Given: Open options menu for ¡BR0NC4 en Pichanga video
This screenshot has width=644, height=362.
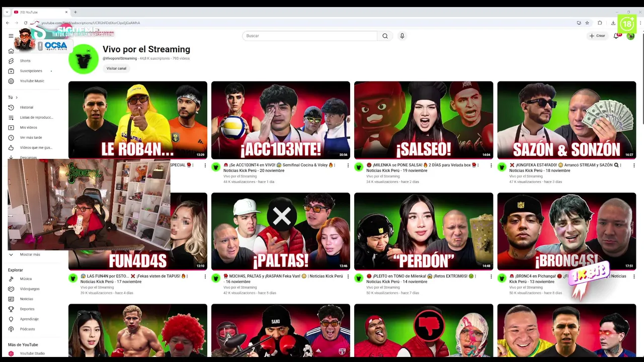Looking at the screenshot, I should click(634, 276).
